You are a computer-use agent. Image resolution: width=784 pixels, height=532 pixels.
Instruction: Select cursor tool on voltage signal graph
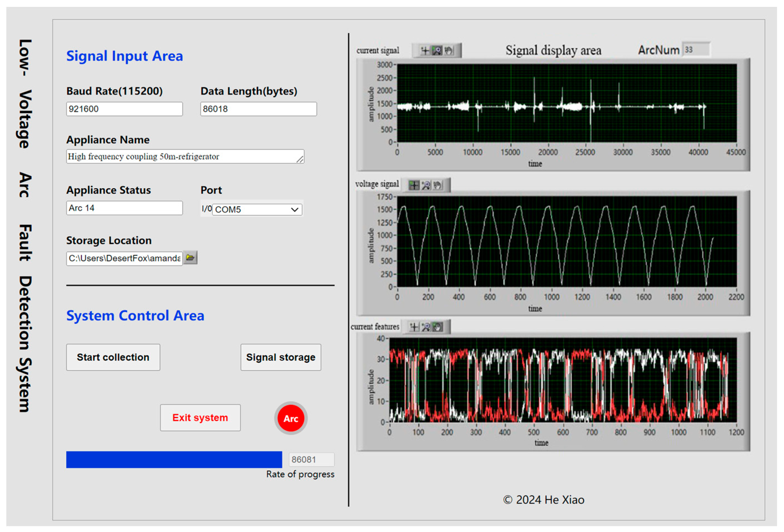point(414,185)
